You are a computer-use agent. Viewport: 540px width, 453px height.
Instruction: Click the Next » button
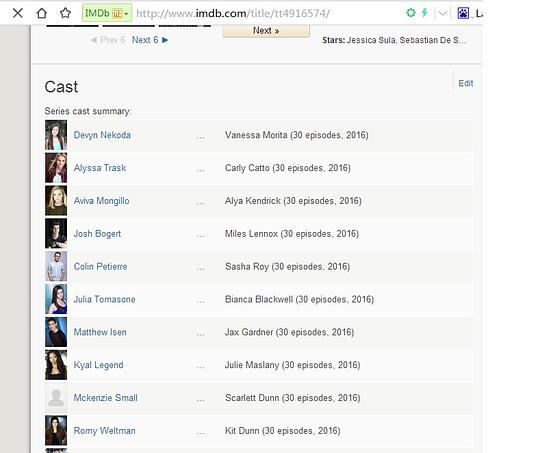[x=266, y=31]
